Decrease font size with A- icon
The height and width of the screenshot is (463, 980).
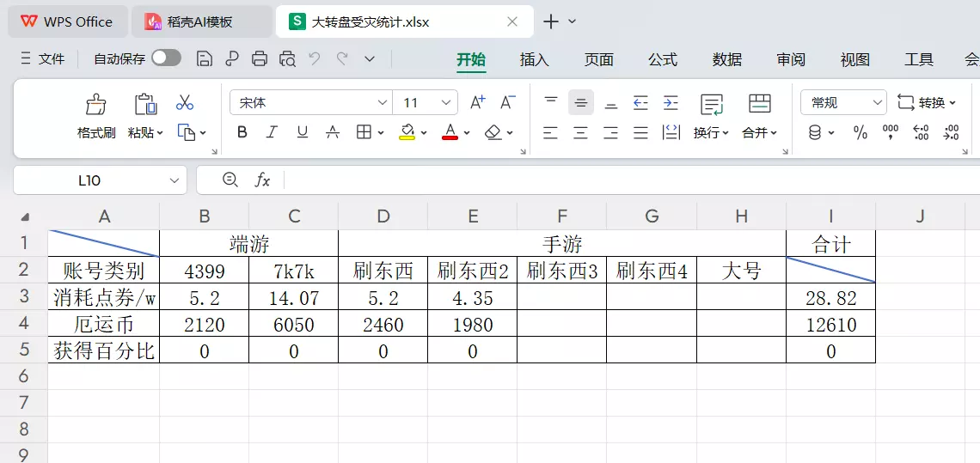(x=508, y=102)
